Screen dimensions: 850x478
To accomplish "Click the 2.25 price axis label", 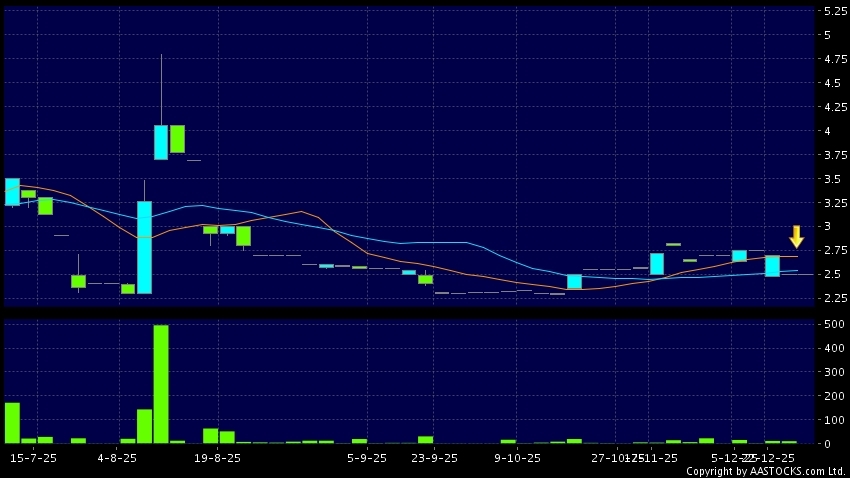I will pos(833,298).
